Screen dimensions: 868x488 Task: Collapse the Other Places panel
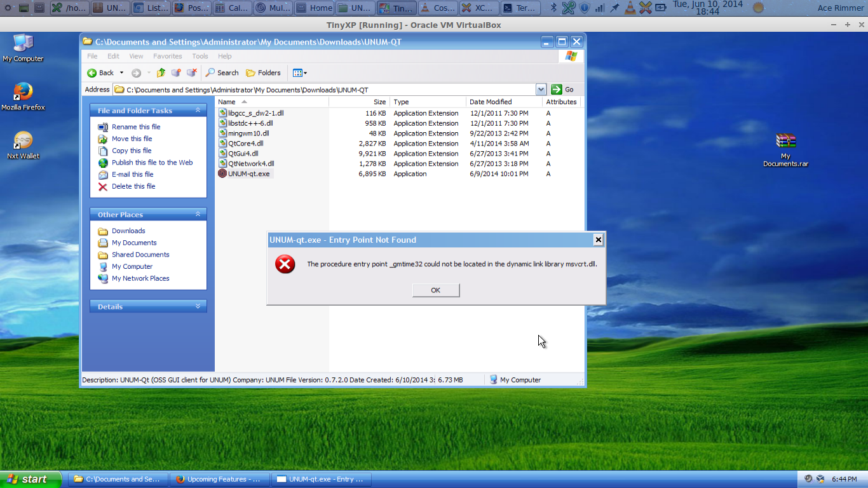tap(198, 214)
